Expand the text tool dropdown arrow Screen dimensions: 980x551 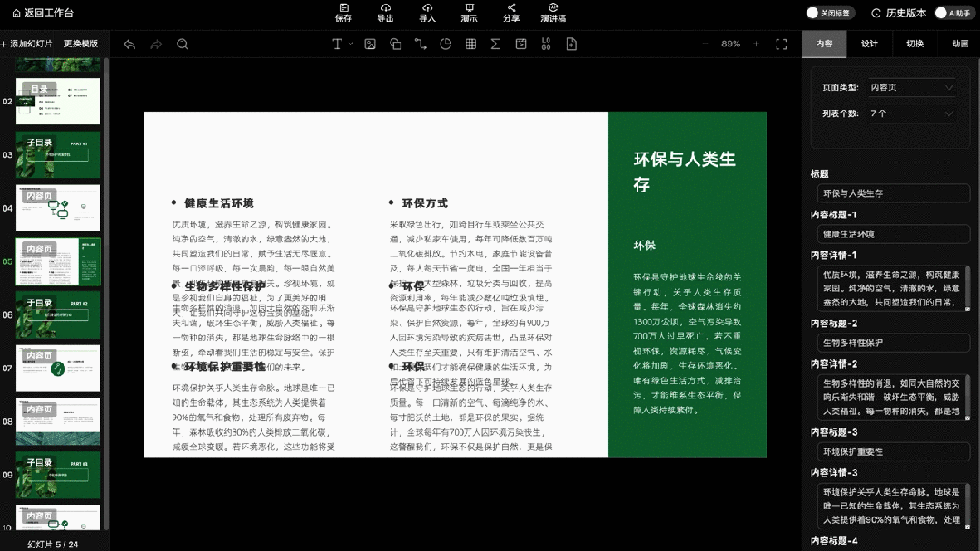pos(352,44)
